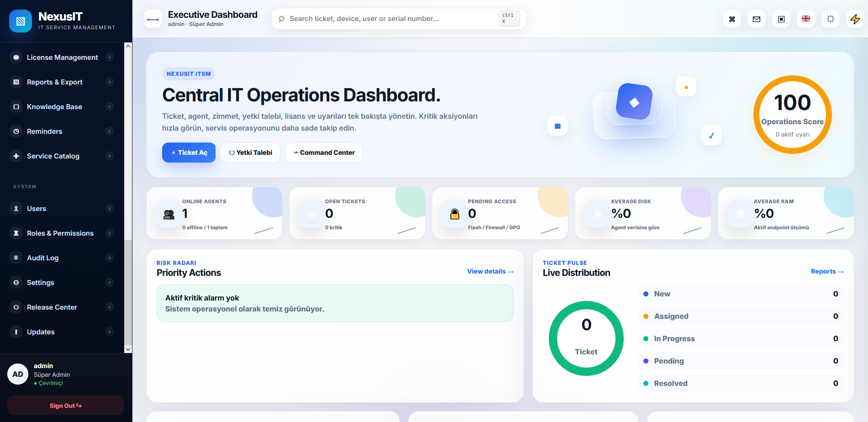The image size is (868, 422).
Task: Open the command palette icon in top bar
Action: (x=732, y=19)
